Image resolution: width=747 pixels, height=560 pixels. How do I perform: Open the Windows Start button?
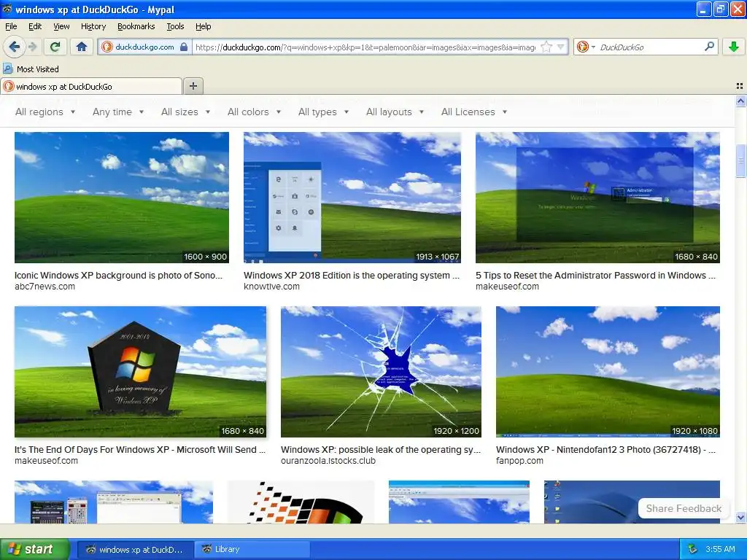point(34,549)
